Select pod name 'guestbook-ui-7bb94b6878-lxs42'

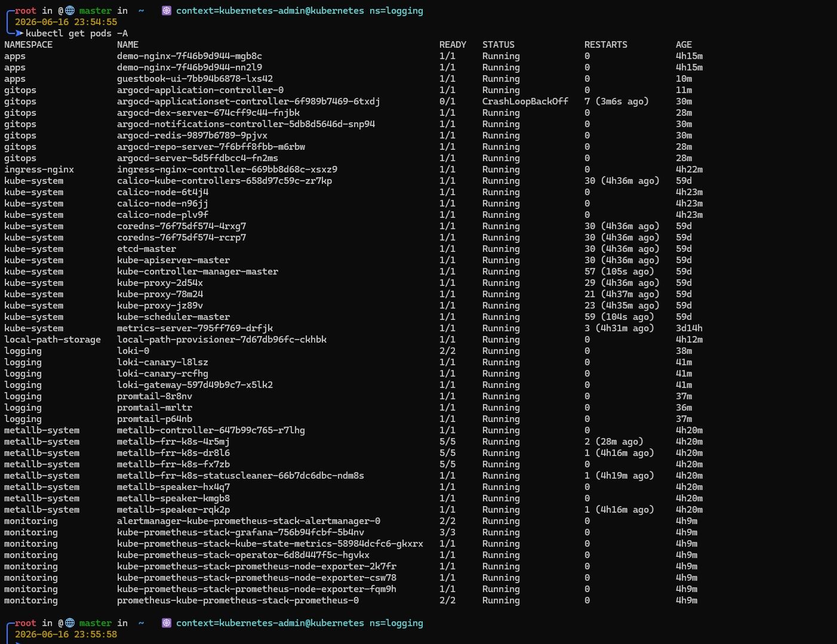coord(195,79)
